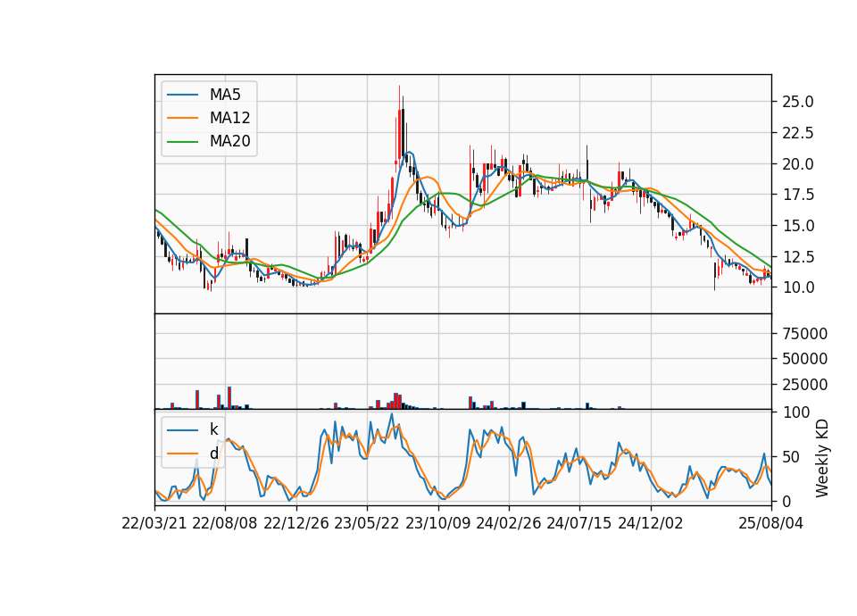Click the MA12 legend label

pyautogui.click(x=229, y=118)
